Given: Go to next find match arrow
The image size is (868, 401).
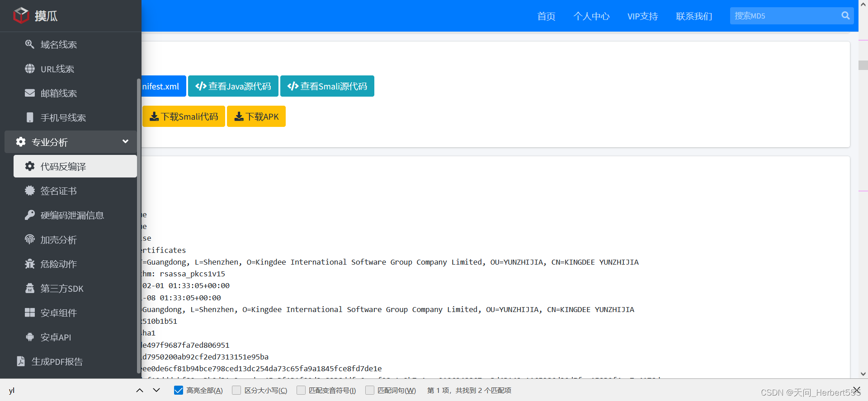Looking at the screenshot, I should [156, 390].
